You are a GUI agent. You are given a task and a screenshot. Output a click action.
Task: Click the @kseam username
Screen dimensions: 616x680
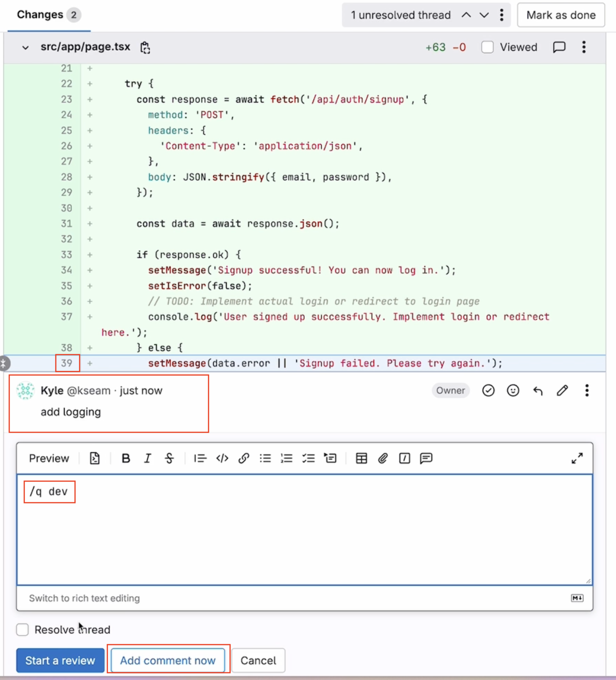tap(88, 390)
